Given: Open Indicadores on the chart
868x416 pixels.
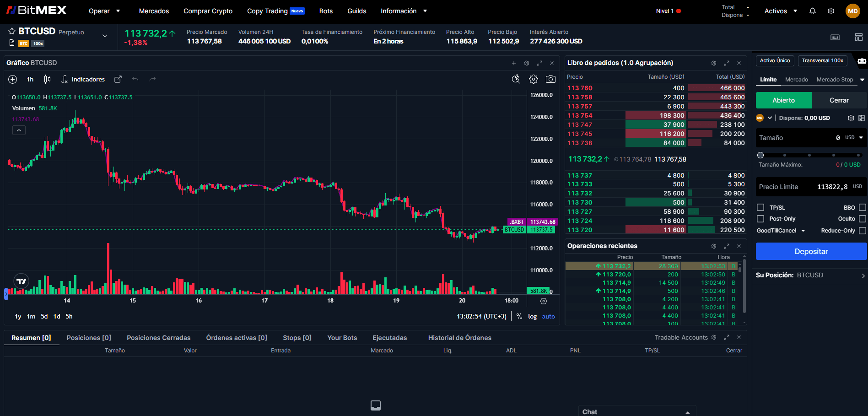Looking at the screenshot, I should click(x=83, y=79).
